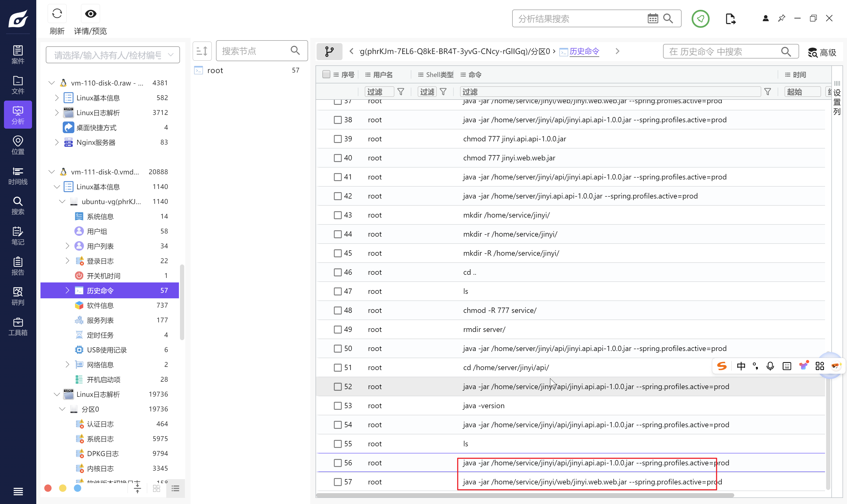Image resolution: width=847 pixels, height=504 pixels.
Task: Click the sort nodes icon beside 搜索节点
Action: click(x=202, y=51)
